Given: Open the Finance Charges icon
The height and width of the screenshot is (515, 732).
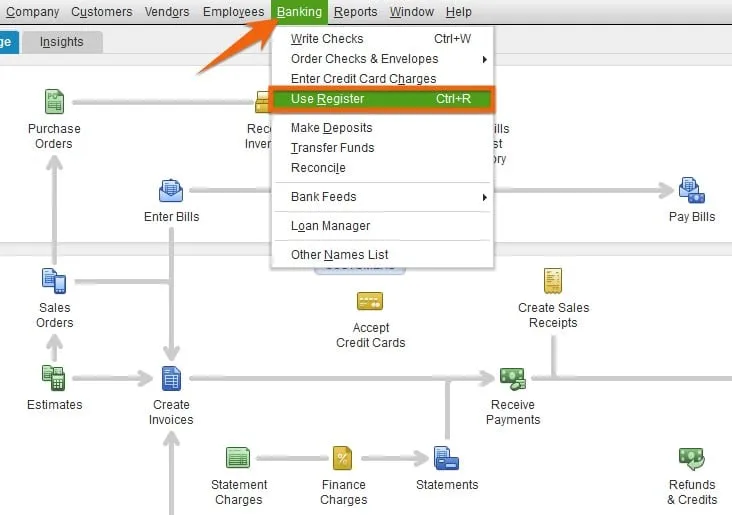Looking at the screenshot, I should pos(343,458).
